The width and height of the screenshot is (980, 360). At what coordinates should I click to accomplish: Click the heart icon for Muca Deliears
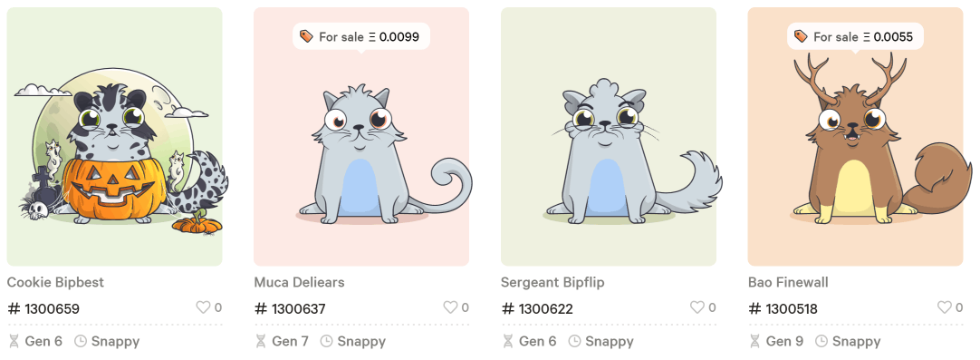point(450,307)
